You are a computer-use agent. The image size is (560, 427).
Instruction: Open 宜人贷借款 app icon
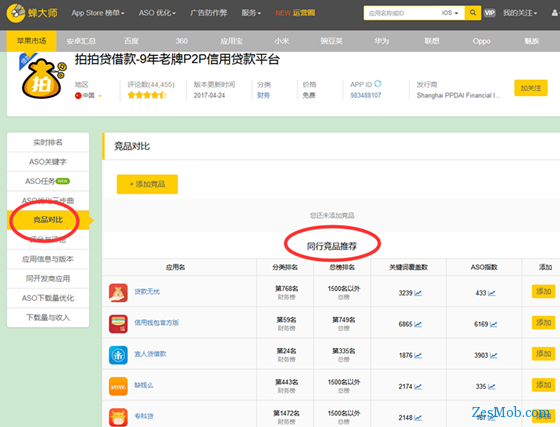(118, 355)
